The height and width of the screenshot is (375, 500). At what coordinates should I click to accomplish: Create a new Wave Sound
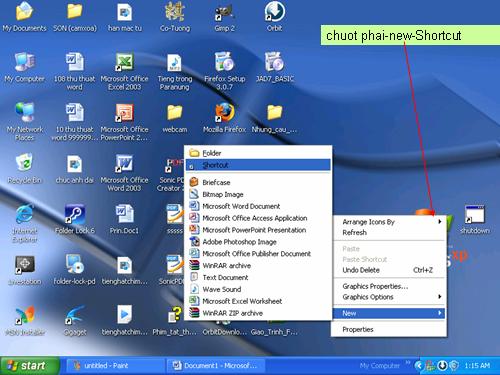point(258,289)
